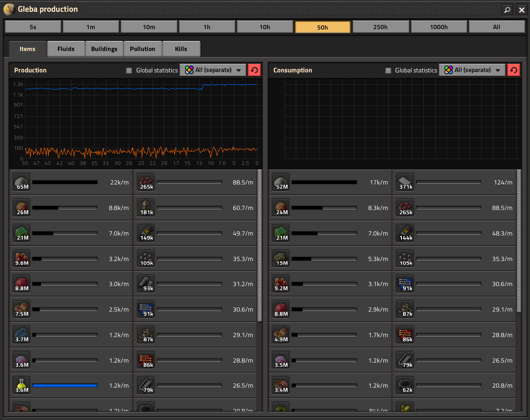530x420 pixels.
Task: Choose the 250h time range button
Action: (381, 27)
